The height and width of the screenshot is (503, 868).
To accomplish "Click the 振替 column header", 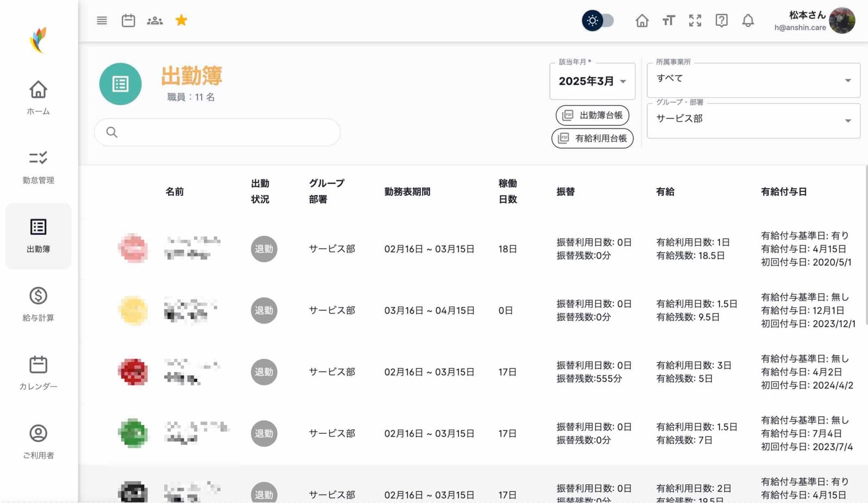I will (566, 191).
